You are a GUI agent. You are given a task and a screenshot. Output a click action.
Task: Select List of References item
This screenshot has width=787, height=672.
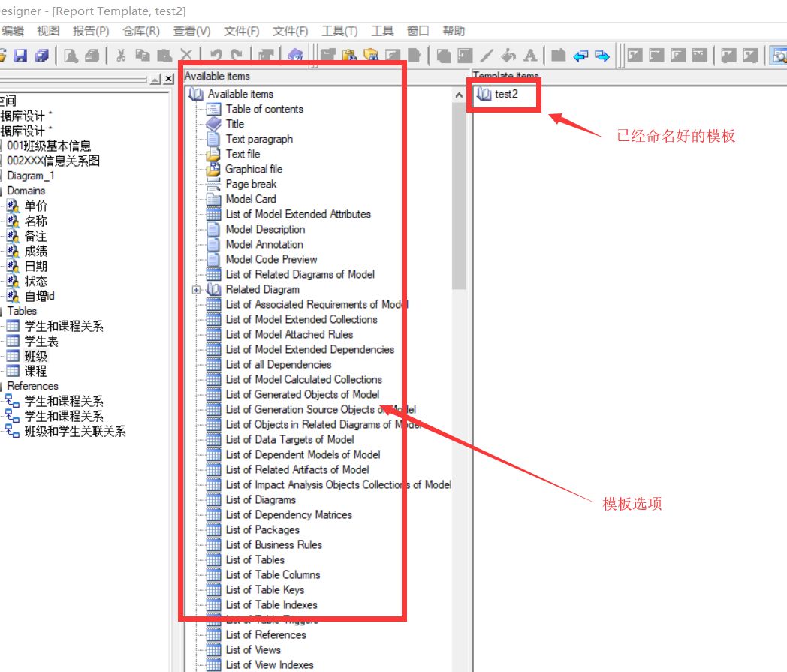pyautogui.click(x=266, y=635)
